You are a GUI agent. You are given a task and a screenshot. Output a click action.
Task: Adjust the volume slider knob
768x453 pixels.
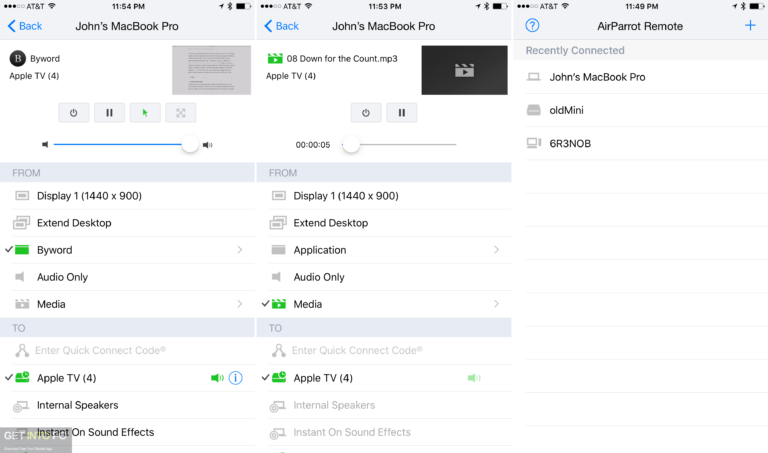(190, 144)
